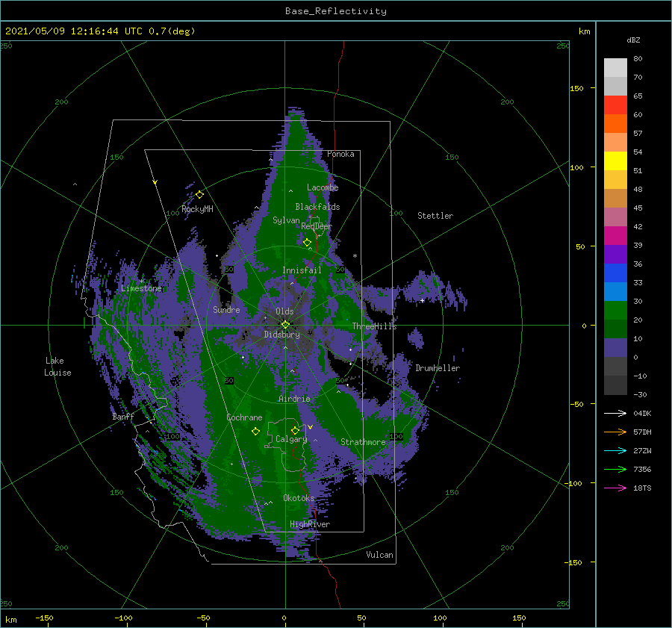
Task: Click the Ponoka city label
Action: [x=340, y=154]
